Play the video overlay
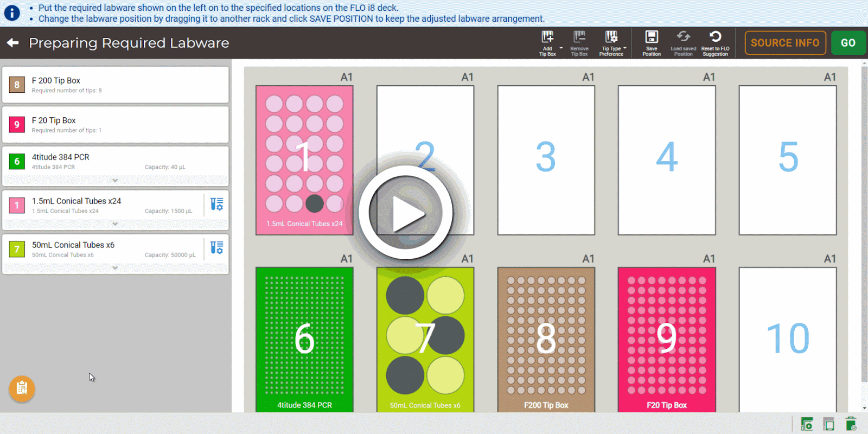This screenshot has width=868, height=434. pos(406,213)
